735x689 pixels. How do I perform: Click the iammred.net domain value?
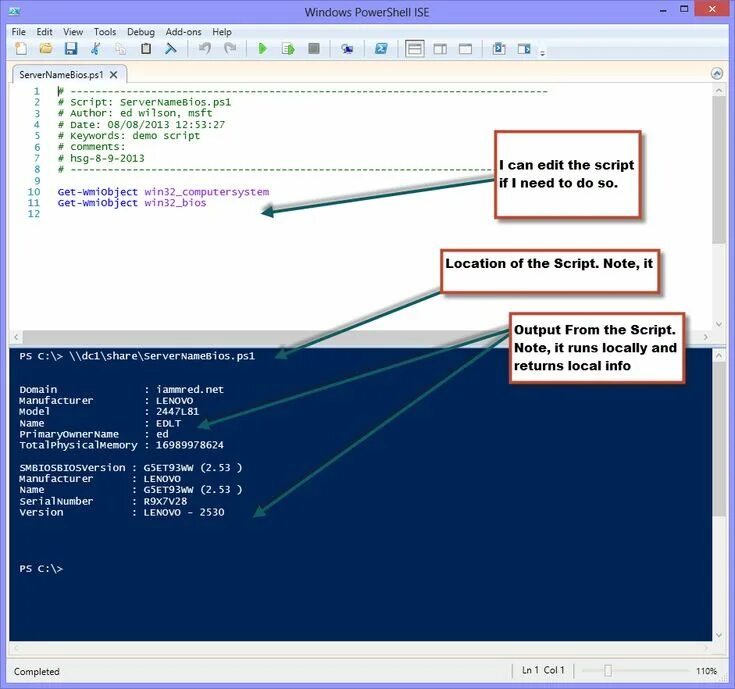(190, 389)
